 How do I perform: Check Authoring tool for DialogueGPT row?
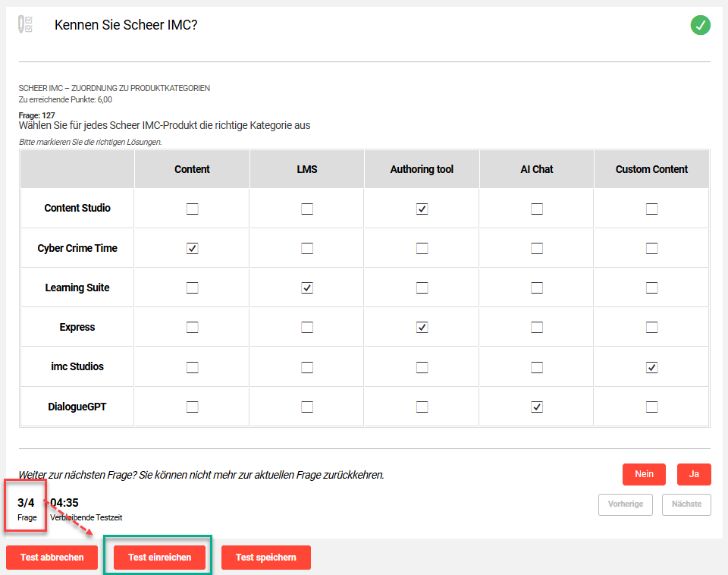tap(422, 407)
